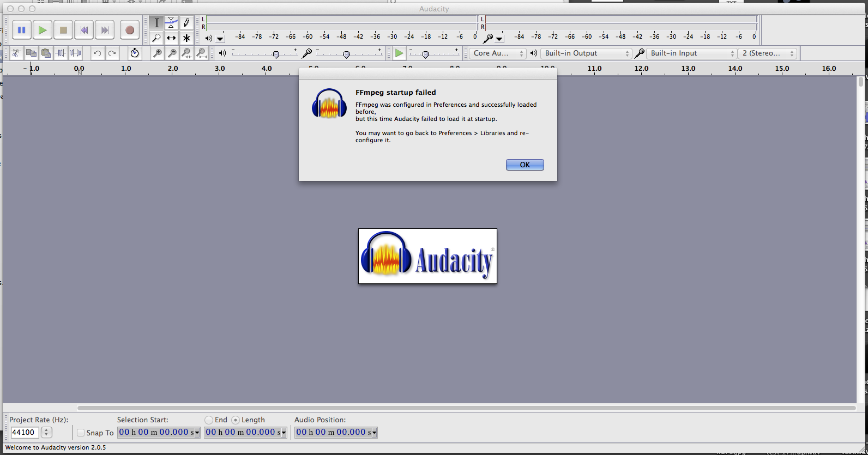Click OK in FFmpeg startup failed dialog
This screenshot has width=868, height=455.
click(525, 165)
